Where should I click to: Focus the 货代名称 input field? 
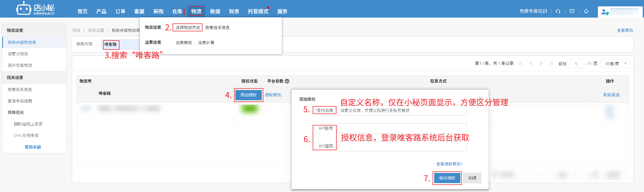click(402, 110)
